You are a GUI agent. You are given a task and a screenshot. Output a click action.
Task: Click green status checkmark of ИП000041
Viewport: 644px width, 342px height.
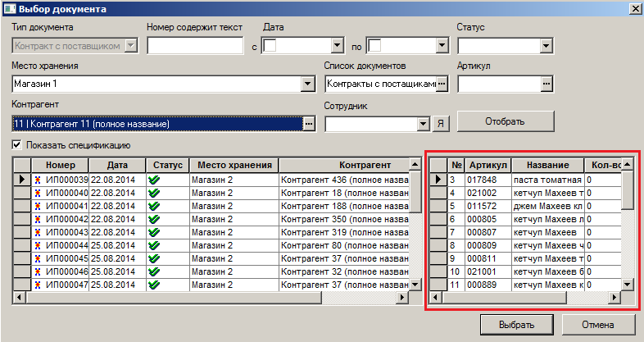[x=154, y=206]
